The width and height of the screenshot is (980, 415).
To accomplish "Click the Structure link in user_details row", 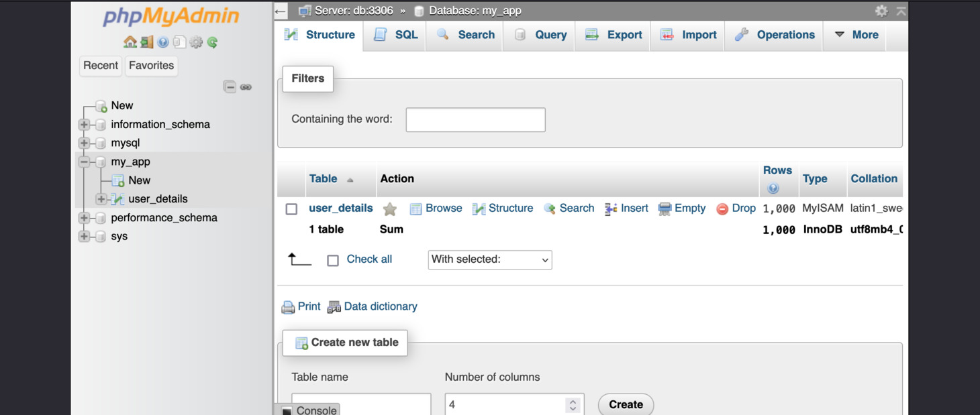I will tap(511, 209).
